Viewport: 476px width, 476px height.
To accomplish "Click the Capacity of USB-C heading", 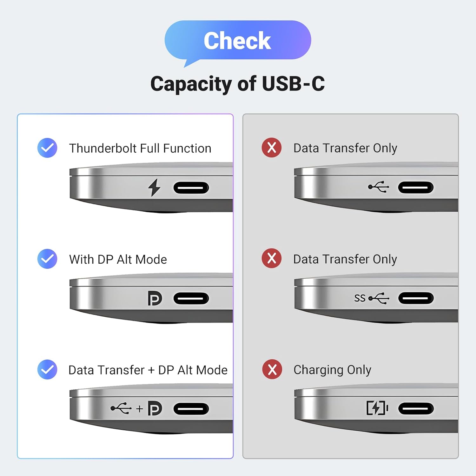I will pos(238,84).
